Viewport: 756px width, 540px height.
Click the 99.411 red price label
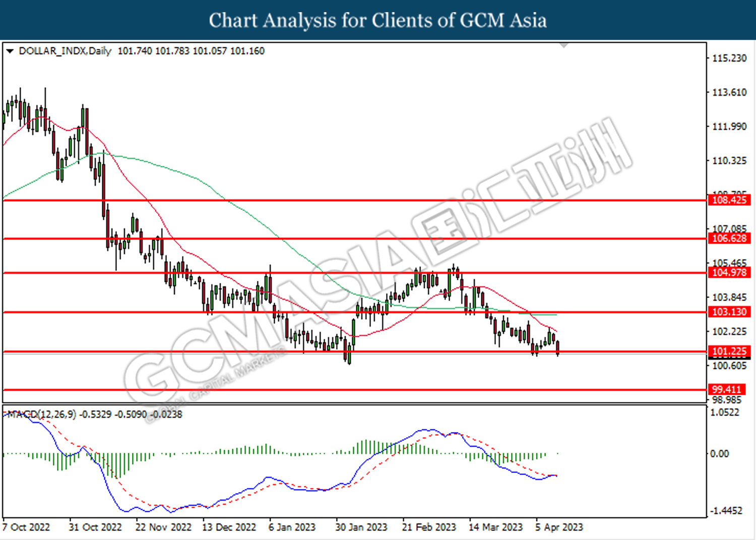click(726, 390)
